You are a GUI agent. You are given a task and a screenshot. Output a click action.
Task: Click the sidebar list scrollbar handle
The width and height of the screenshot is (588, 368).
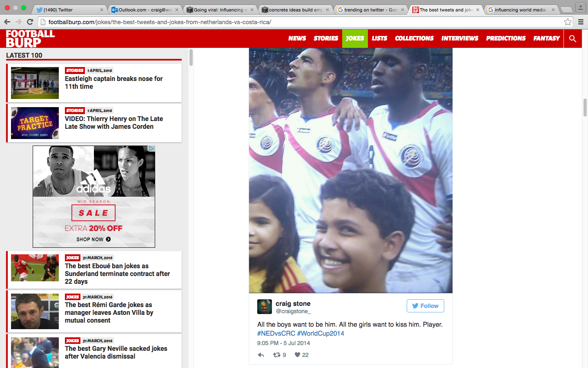(x=191, y=58)
